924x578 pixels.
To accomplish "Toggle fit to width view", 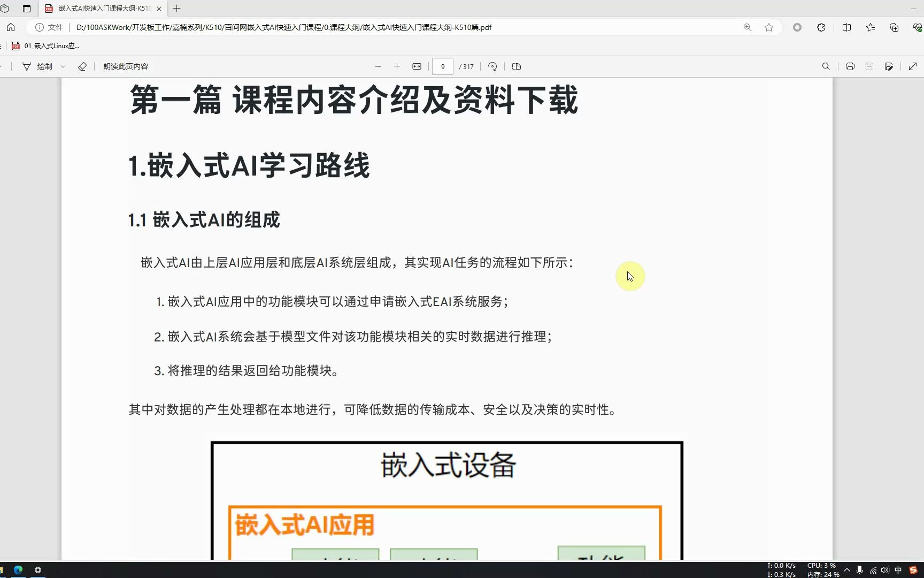I will pyautogui.click(x=417, y=66).
